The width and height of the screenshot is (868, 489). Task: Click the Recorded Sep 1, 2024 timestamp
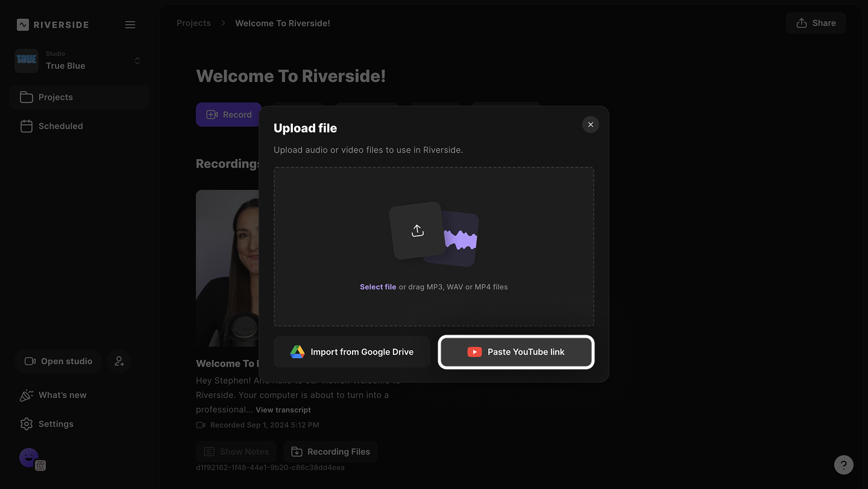[x=265, y=425]
